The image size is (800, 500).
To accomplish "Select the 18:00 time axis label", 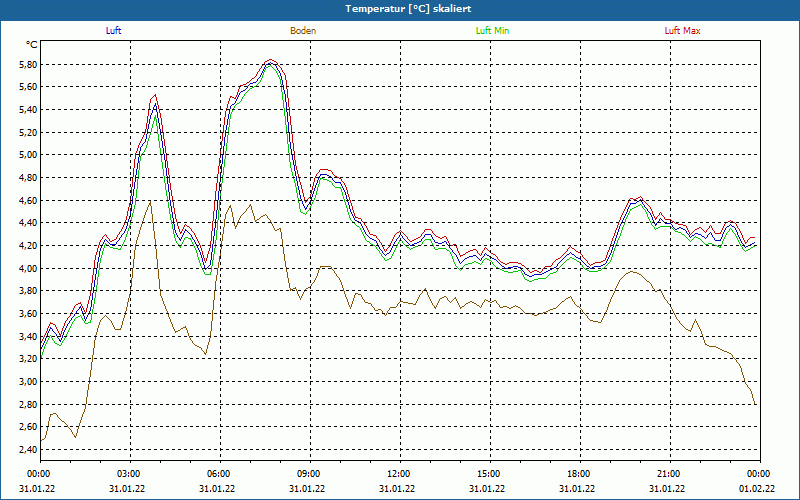I will (x=578, y=474).
